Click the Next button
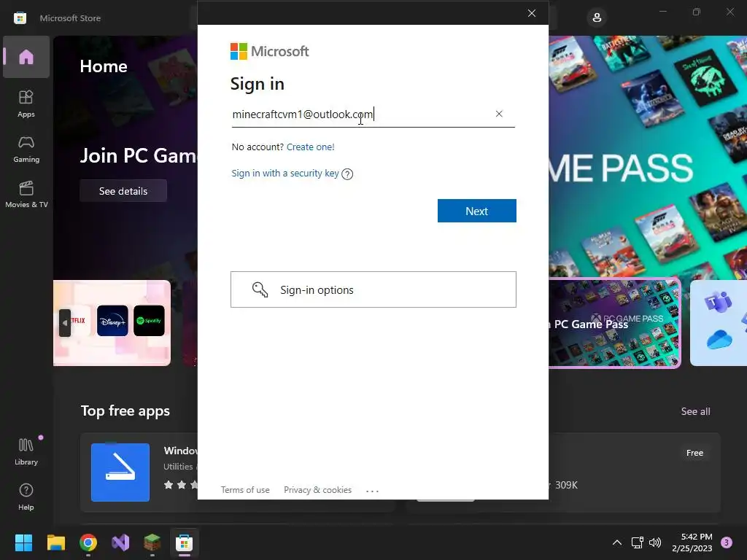The image size is (747, 560). click(x=476, y=211)
